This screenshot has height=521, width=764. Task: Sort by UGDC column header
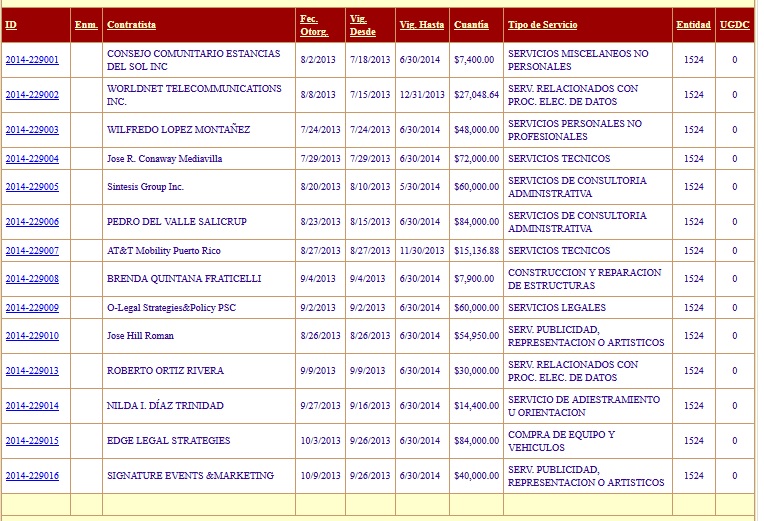(733, 24)
